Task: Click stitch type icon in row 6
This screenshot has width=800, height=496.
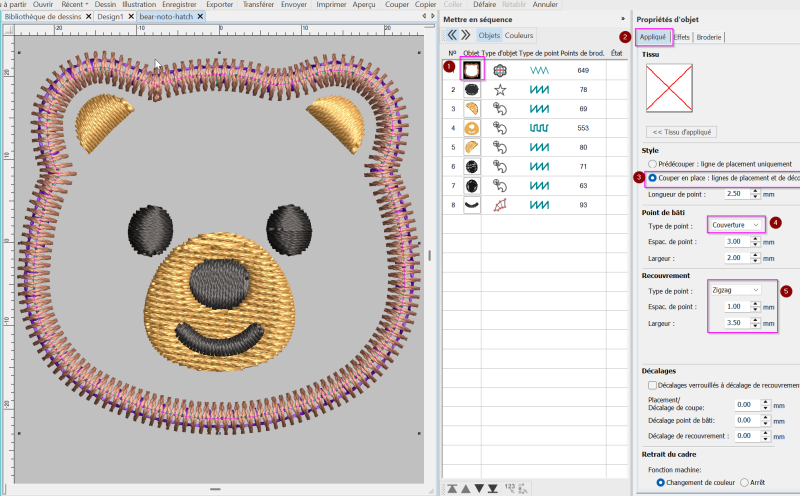Action: 539,166
